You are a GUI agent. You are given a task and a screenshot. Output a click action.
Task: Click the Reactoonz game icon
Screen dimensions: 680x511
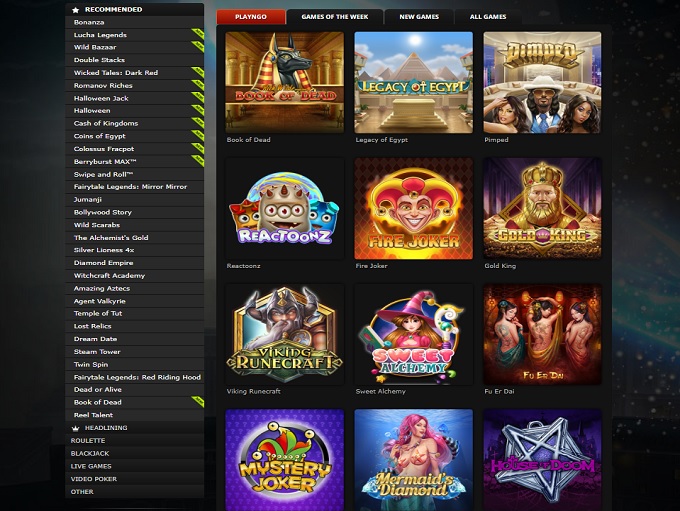(x=284, y=208)
